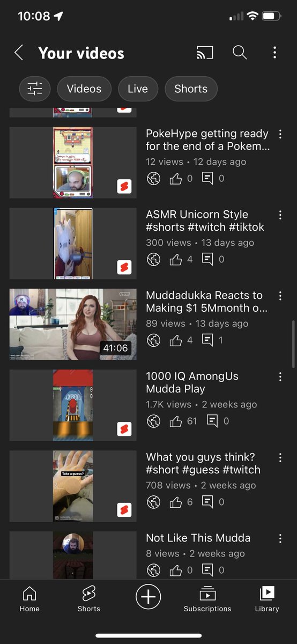Tap '1.7K views • 2 weeks ago' text
Screen dimensions: 297x644
pos(202,404)
